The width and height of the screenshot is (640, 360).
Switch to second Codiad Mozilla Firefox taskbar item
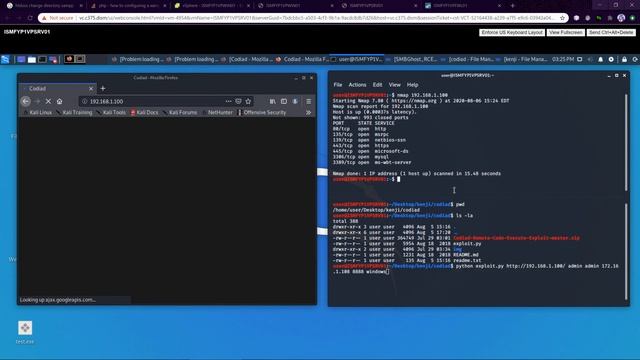(x=302, y=59)
